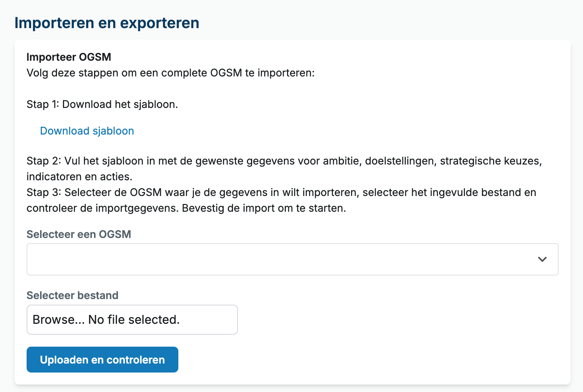This screenshot has width=583, height=392.
Task: Click the 'Volg deze stappen' intro sentence
Action: coord(170,73)
